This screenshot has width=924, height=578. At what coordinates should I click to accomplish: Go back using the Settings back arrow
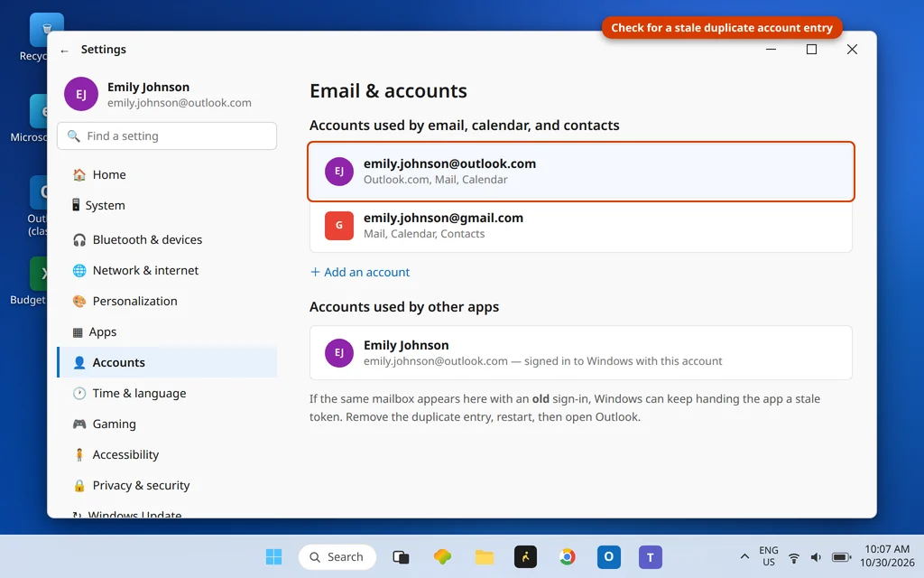click(64, 51)
